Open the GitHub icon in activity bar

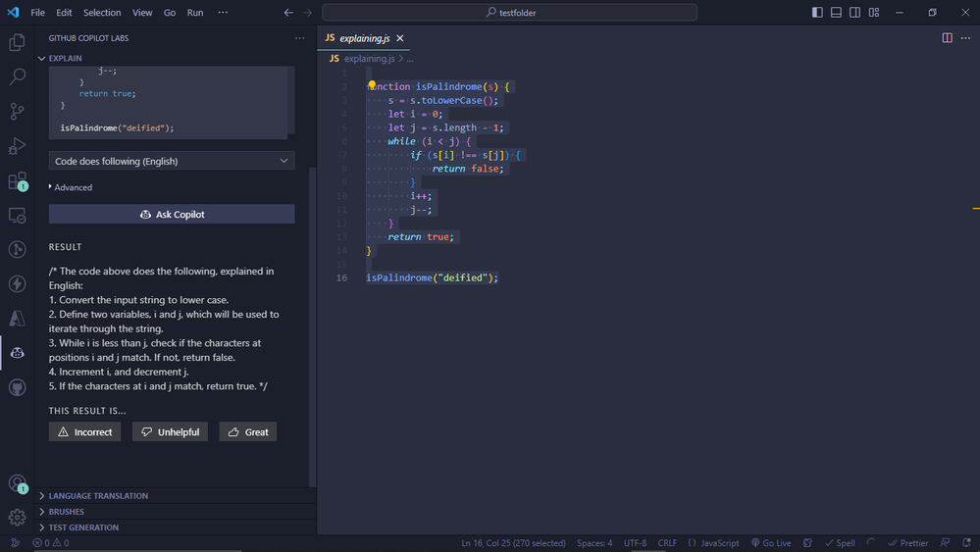[17, 387]
